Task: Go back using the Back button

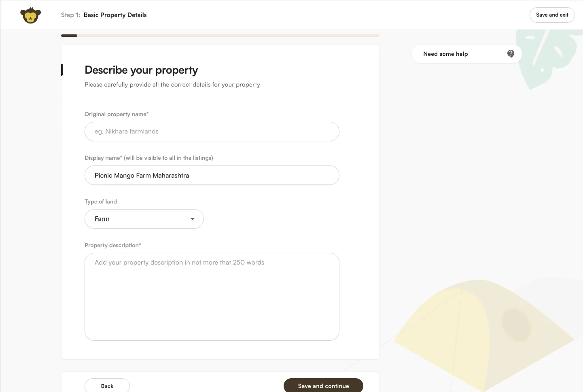Action: point(107,386)
